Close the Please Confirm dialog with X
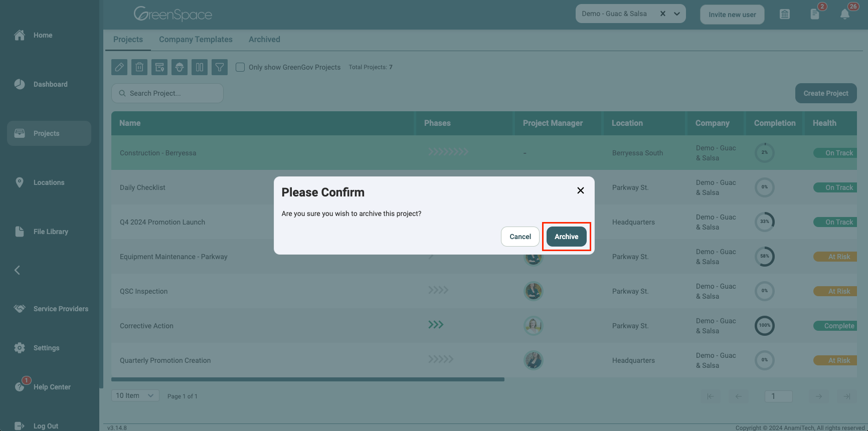 [x=581, y=190]
